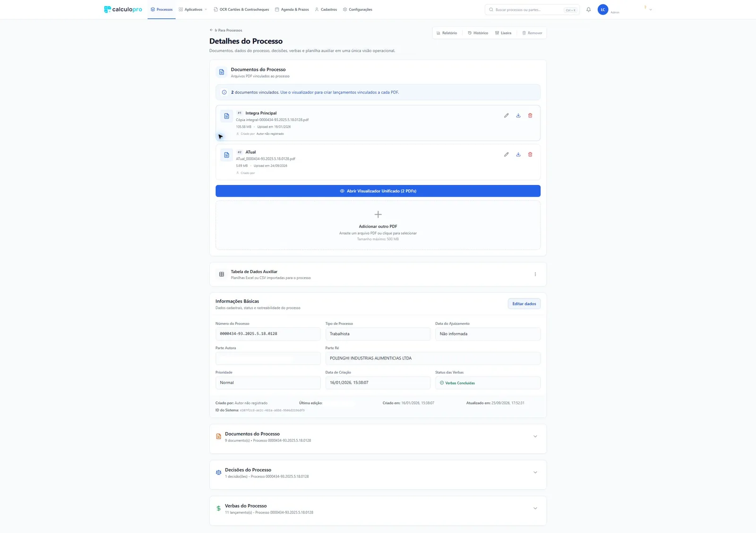
Task: Expand the Documentos do Processo section
Action: click(x=535, y=437)
